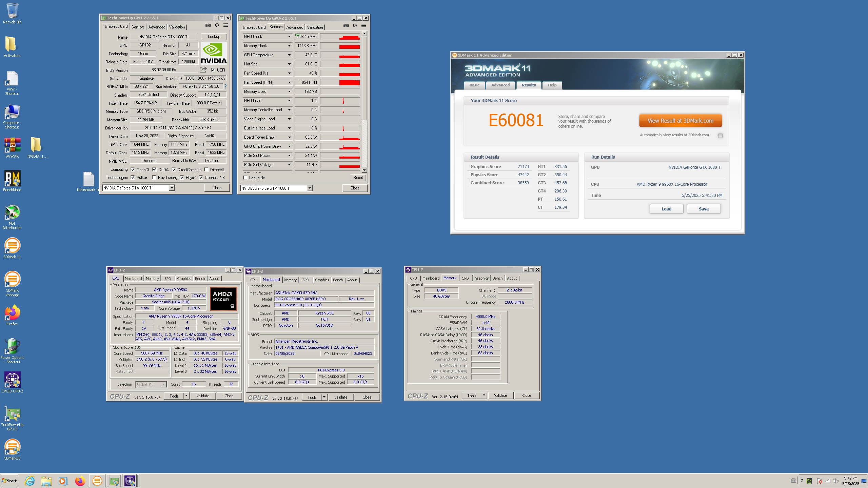Toggle the OpenCL checkbox
Viewport: 868px width, 488px height.
133,169
